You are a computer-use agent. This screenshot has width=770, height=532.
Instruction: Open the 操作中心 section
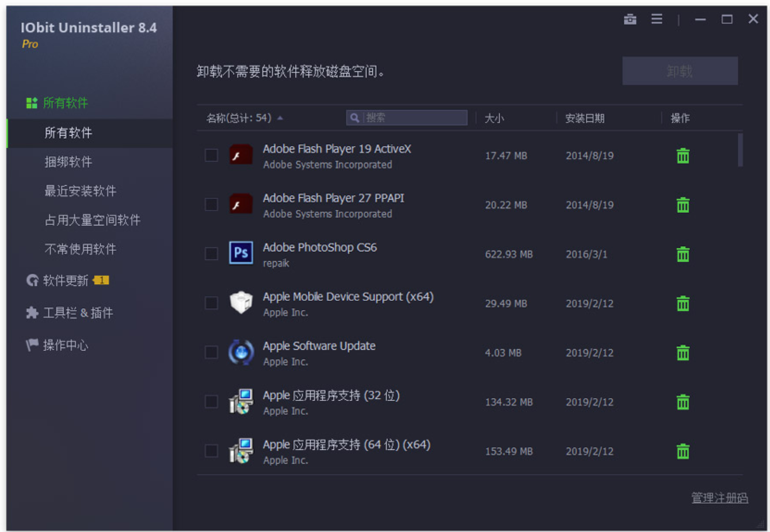point(57,345)
